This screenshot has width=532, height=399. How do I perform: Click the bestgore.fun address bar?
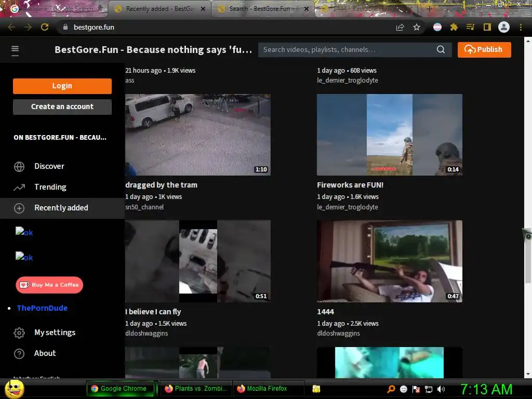(224, 27)
